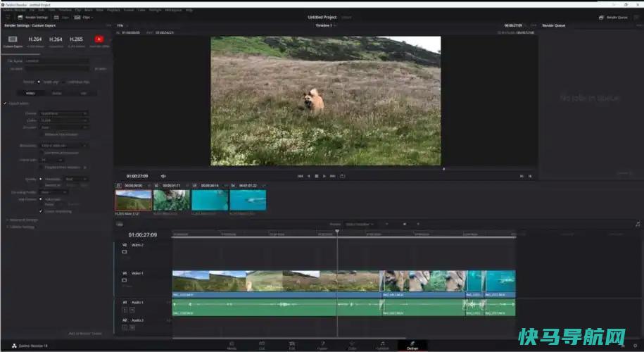Select Single clip render option

pos(39,82)
